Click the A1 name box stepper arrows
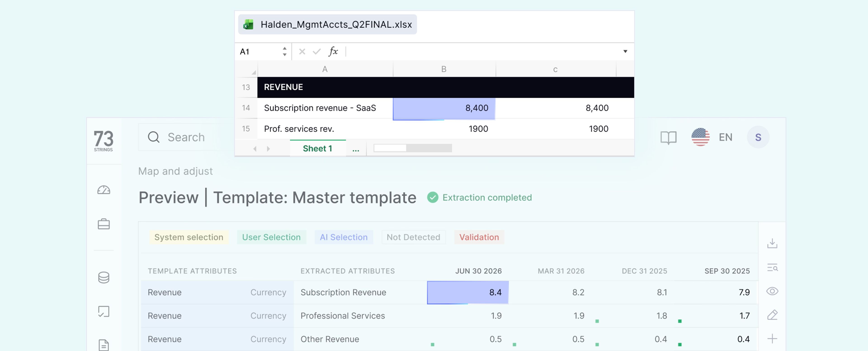The width and height of the screenshot is (868, 351). coord(284,51)
